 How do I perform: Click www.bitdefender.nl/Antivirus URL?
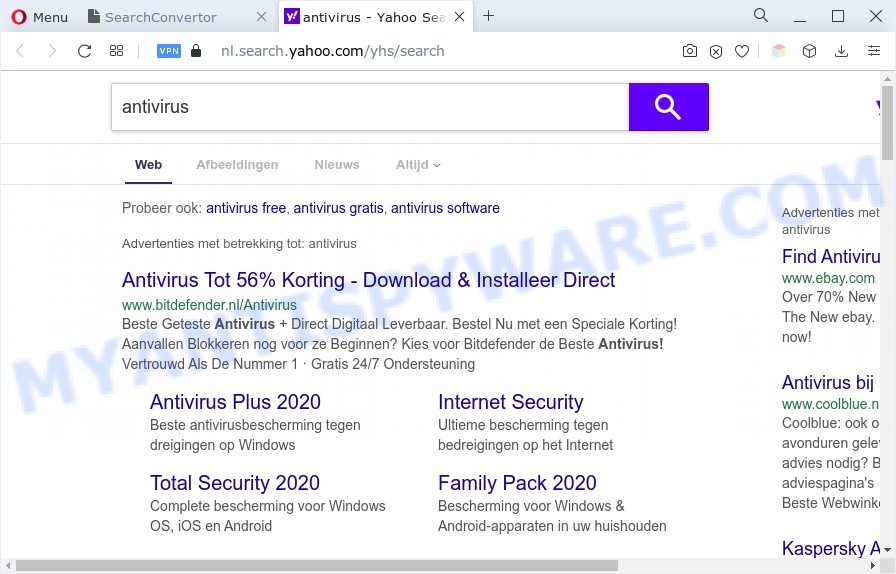209,305
